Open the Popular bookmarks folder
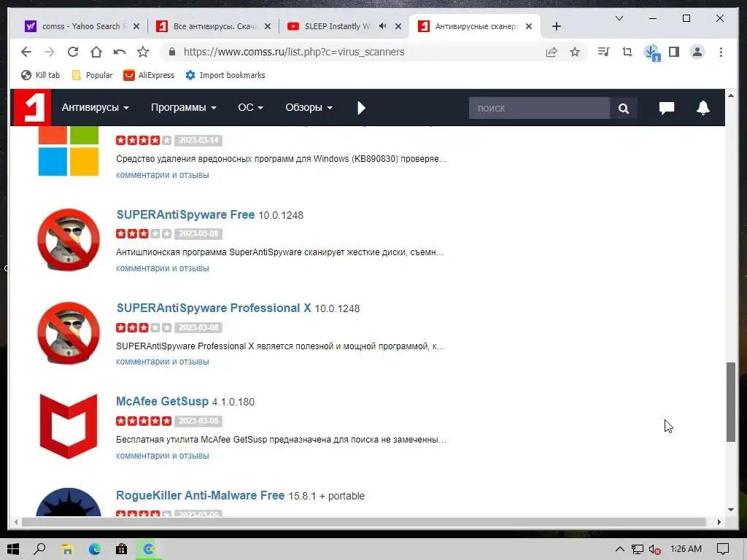This screenshot has width=747, height=560. coord(93,75)
